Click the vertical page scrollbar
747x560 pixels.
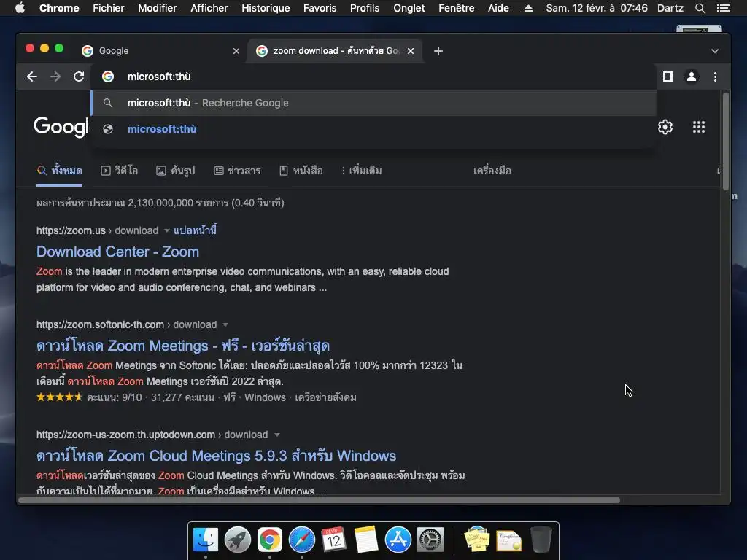pyautogui.click(x=725, y=141)
